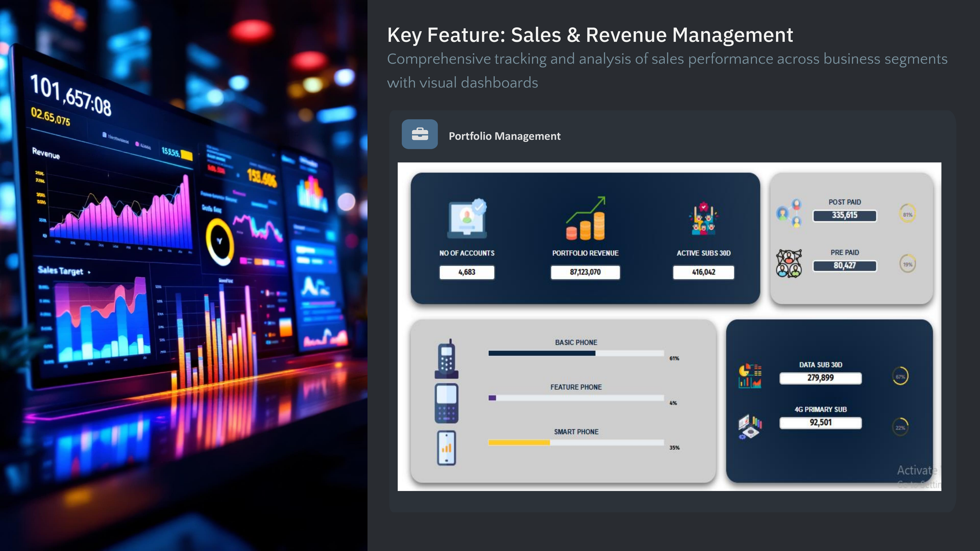Click the PORTFOLIO REVENUE label
Image resolution: width=980 pixels, height=551 pixels.
tap(585, 253)
